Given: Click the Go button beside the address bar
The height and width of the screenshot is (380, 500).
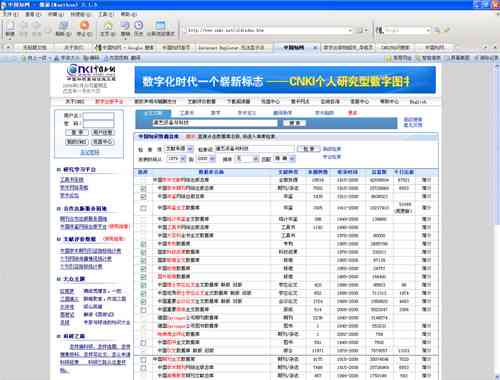Looking at the screenshot, I should 361,30.
